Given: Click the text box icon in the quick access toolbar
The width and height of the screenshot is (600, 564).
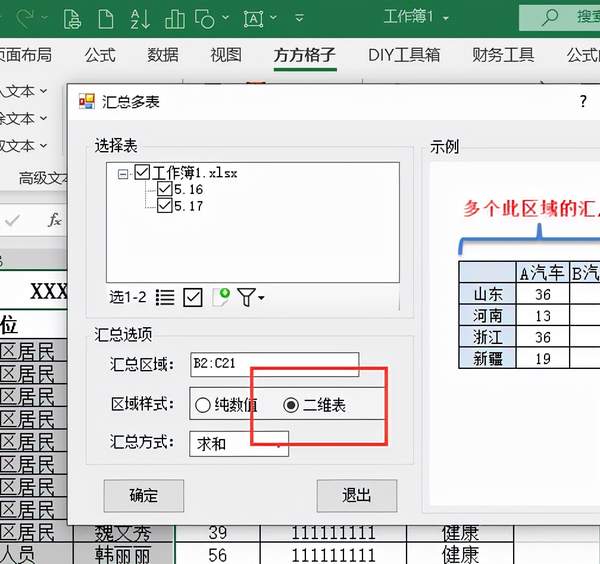Looking at the screenshot, I should pos(254,18).
